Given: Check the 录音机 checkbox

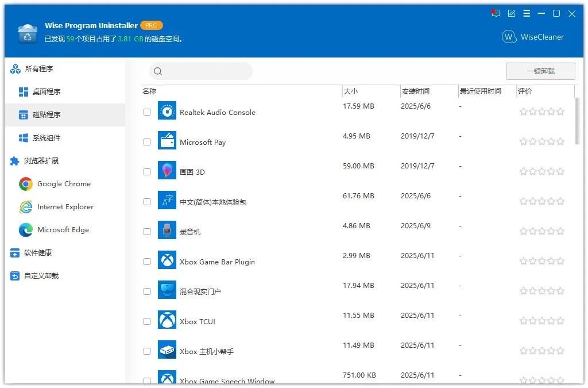Looking at the screenshot, I should click(147, 232).
